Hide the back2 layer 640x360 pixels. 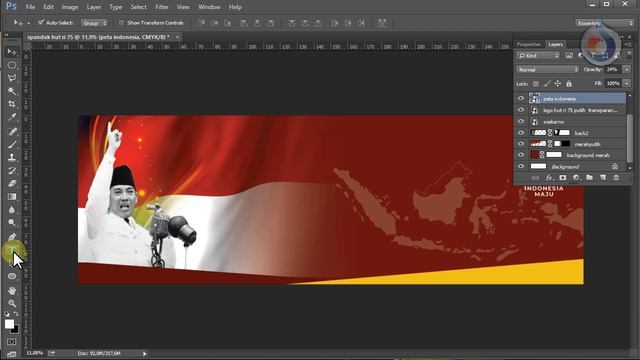[521, 133]
